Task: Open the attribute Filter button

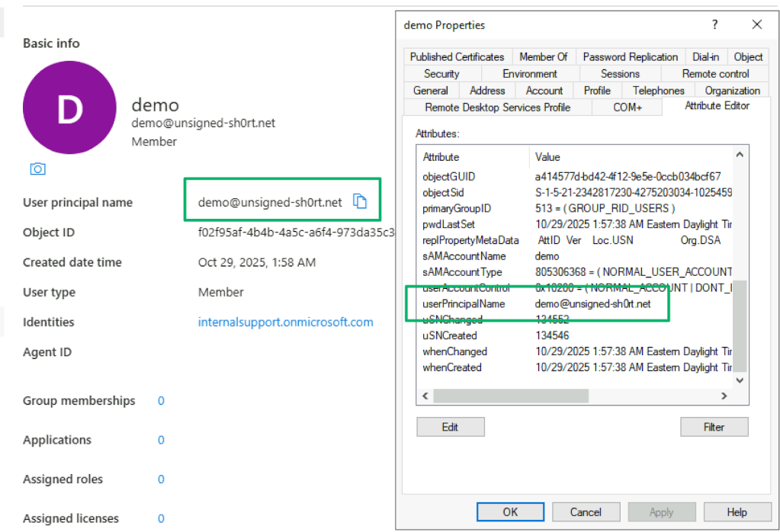Action: tap(714, 427)
